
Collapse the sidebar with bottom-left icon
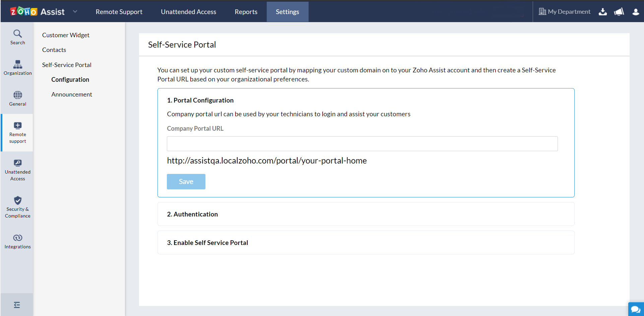pos(17,305)
